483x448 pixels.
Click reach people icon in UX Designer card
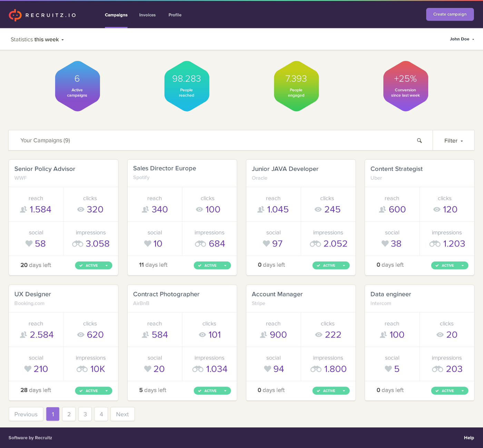(23, 335)
